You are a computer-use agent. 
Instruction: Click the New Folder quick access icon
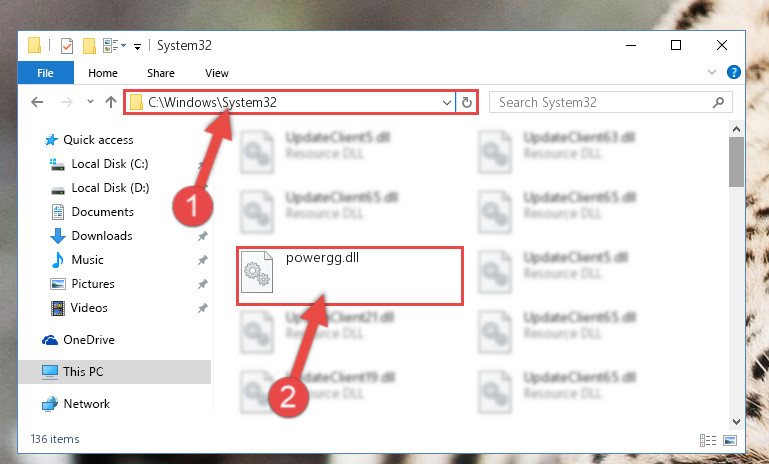click(89, 46)
